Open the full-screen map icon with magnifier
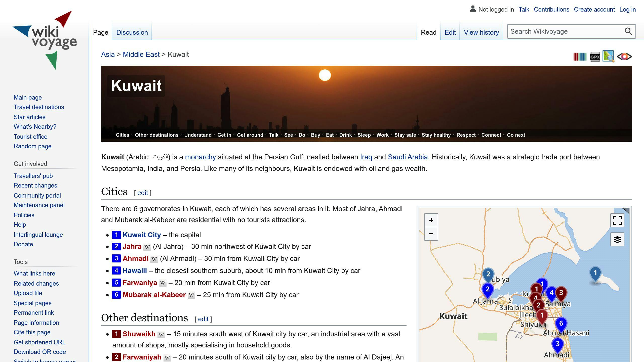This screenshot has width=644, height=362. point(608,56)
